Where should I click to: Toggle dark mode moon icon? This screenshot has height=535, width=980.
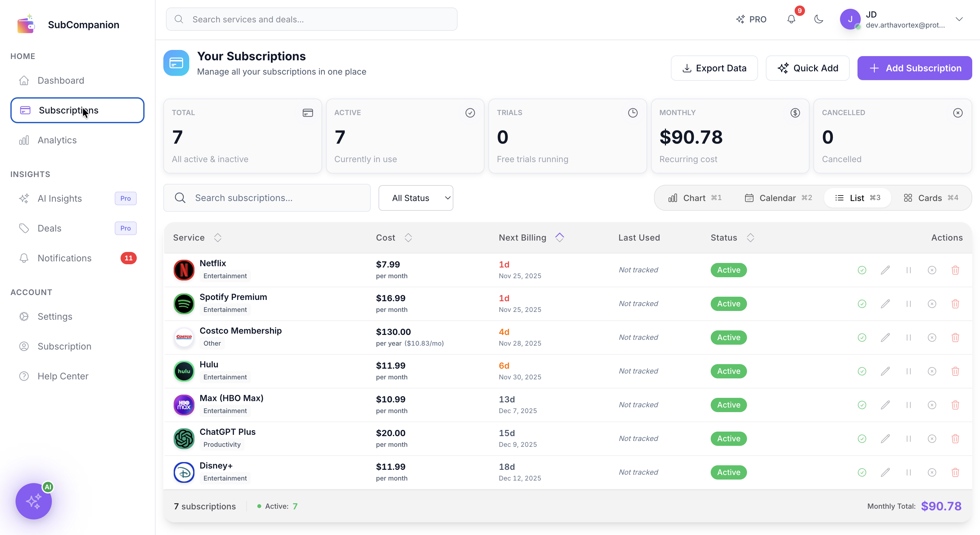point(819,19)
